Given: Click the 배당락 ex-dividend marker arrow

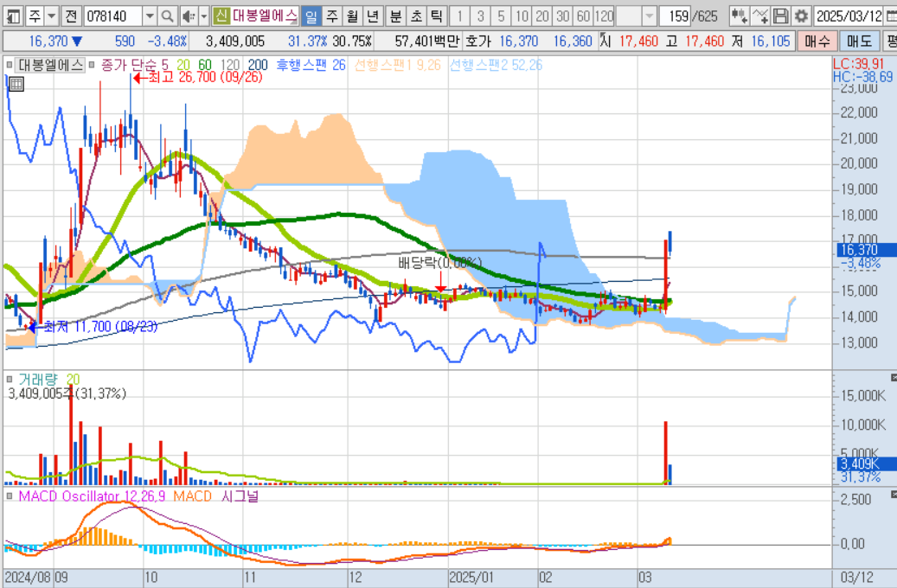Looking at the screenshot, I should [x=440, y=282].
